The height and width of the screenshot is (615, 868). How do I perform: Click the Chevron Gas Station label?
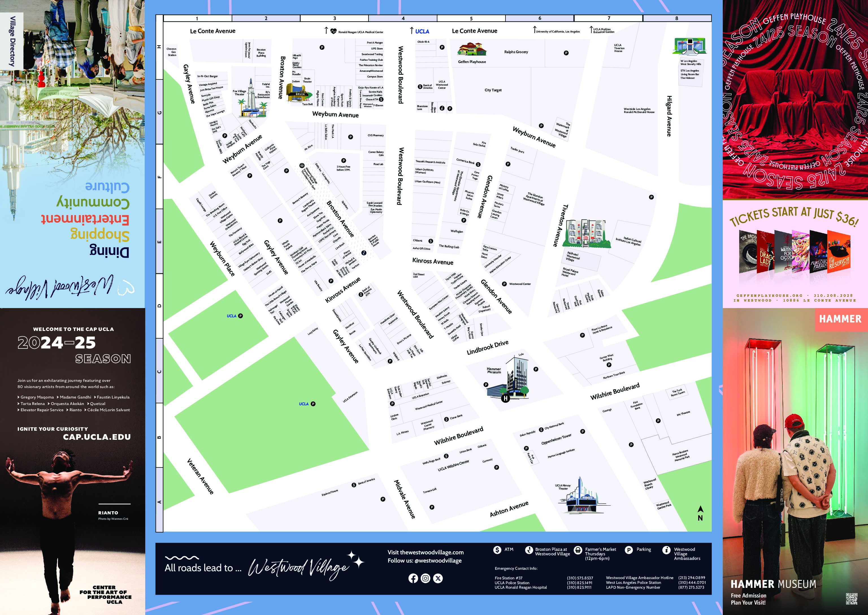[x=172, y=52]
